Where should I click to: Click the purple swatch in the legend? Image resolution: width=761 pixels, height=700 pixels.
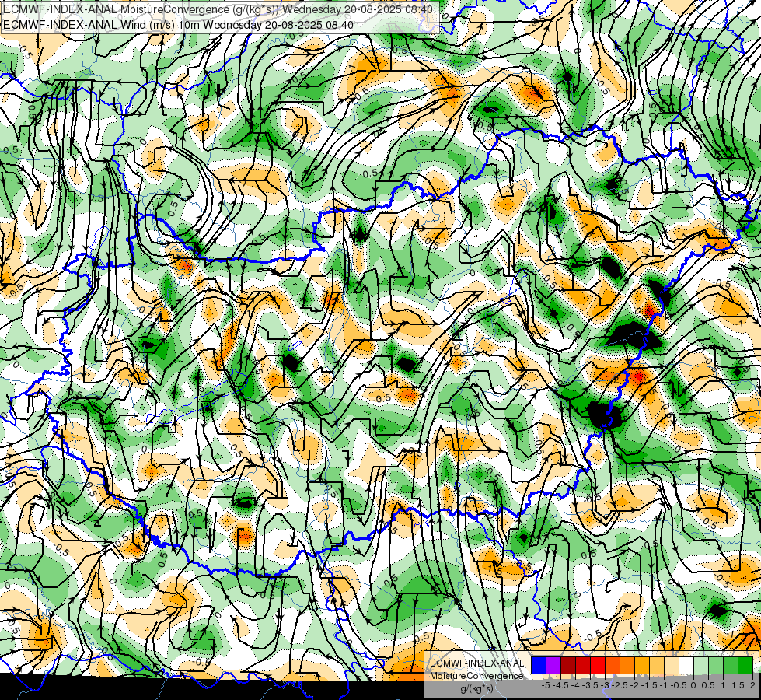click(x=553, y=665)
